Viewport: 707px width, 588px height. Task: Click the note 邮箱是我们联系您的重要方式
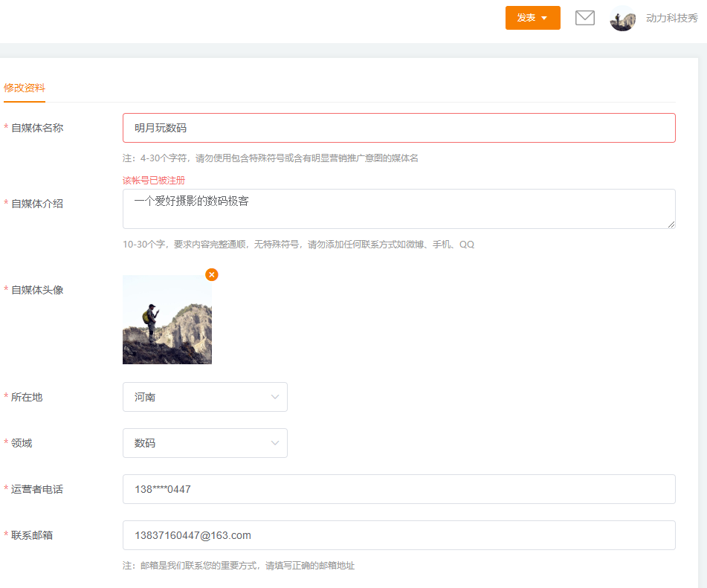click(x=239, y=566)
